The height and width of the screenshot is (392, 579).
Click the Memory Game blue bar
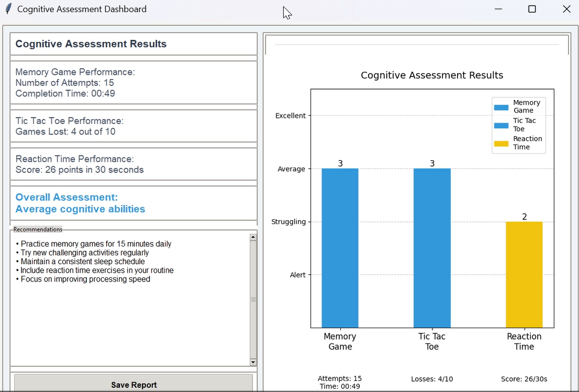coord(340,248)
